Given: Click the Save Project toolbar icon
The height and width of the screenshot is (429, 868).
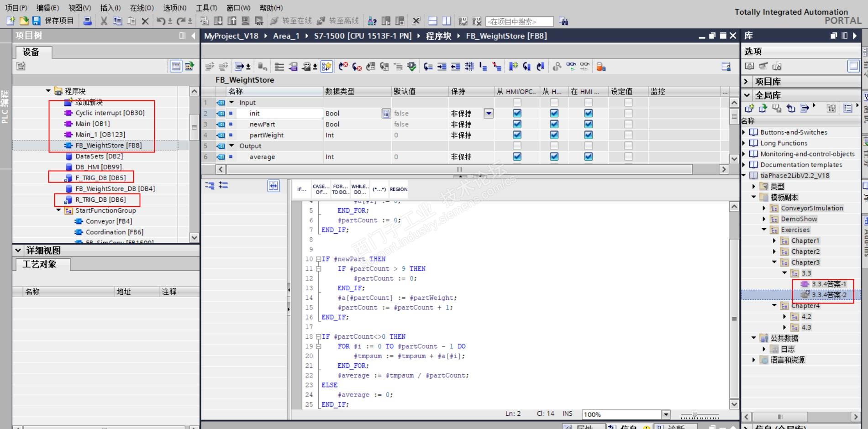Looking at the screenshot, I should point(36,21).
